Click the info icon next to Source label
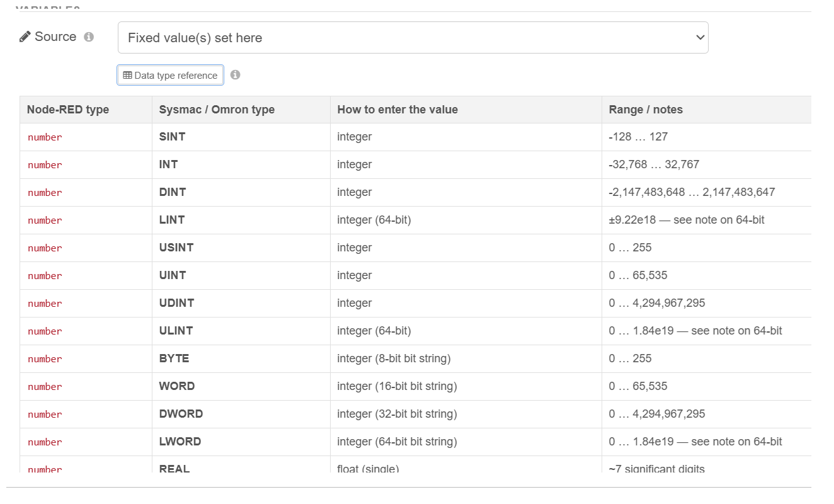The width and height of the screenshot is (834, 504). (x=89, y=37)
